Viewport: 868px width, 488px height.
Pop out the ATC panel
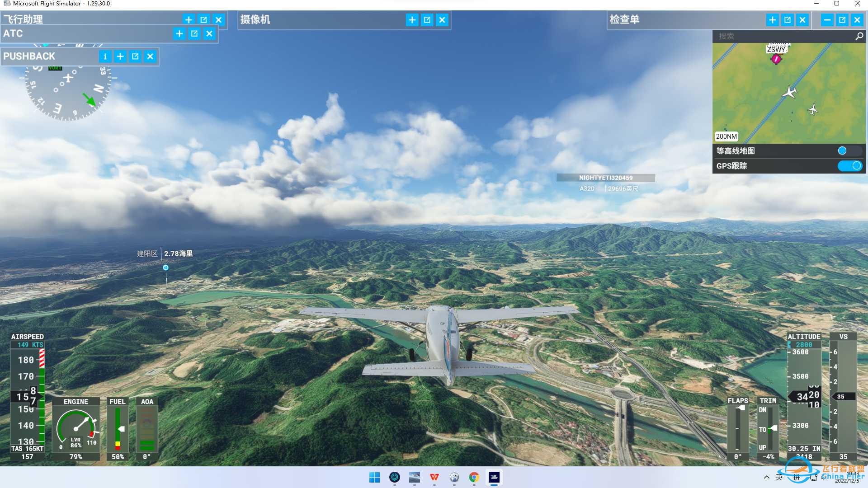pos(194,33)
